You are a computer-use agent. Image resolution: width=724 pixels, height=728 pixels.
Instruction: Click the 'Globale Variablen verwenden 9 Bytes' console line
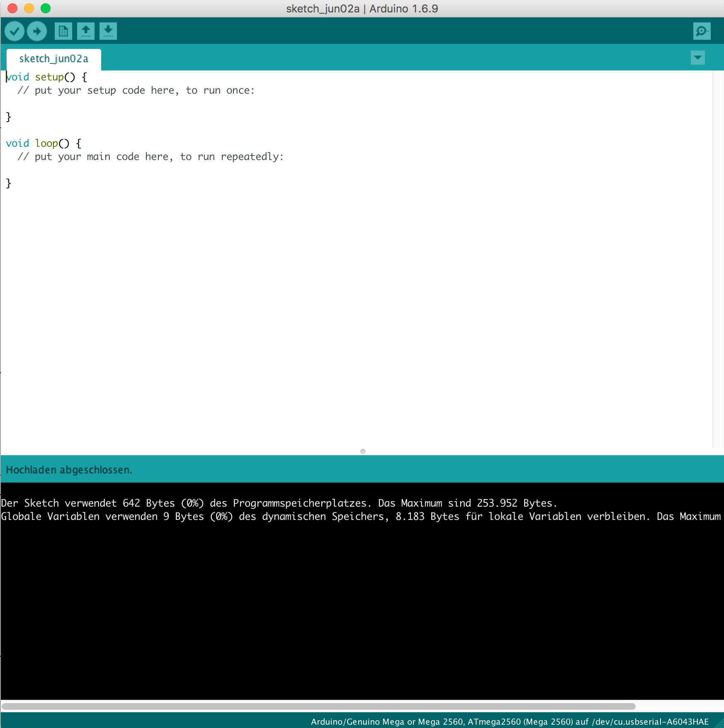coord(361,517)
